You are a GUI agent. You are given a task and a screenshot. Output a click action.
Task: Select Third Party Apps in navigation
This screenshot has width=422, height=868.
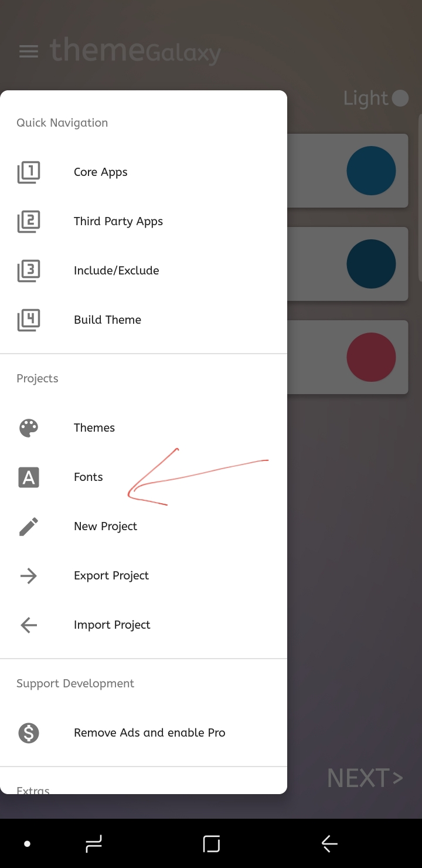click(x=144, y=221)
